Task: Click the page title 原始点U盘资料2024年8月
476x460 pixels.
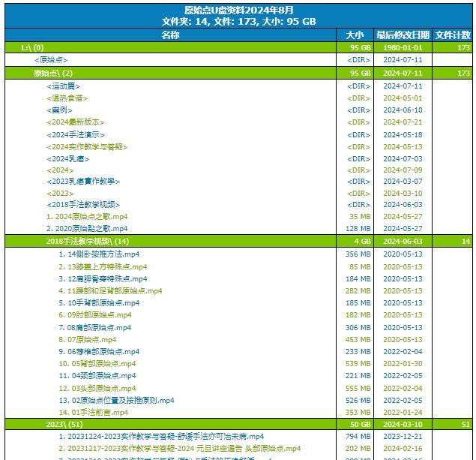Action: click(238, 11)
